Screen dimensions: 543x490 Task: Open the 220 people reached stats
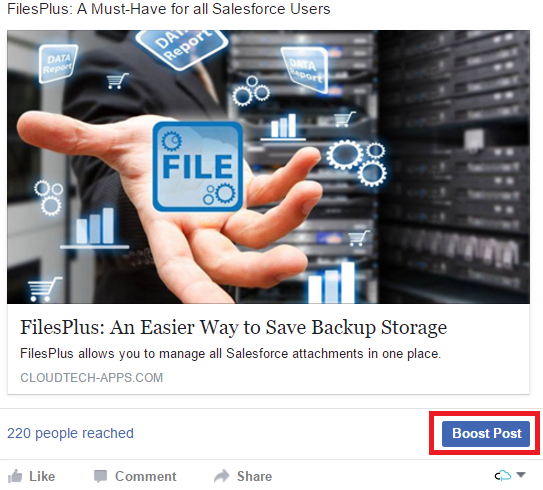(70, 433)
